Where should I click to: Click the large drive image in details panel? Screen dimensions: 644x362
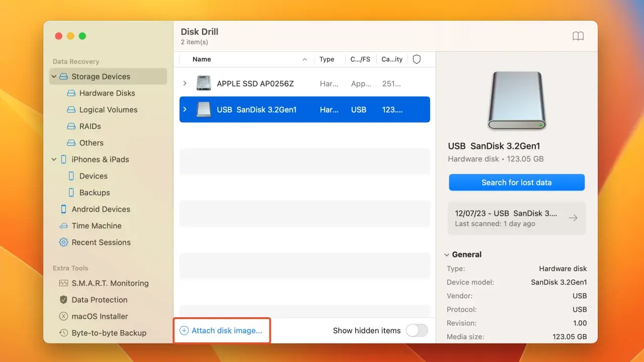(x=517, y=101)
